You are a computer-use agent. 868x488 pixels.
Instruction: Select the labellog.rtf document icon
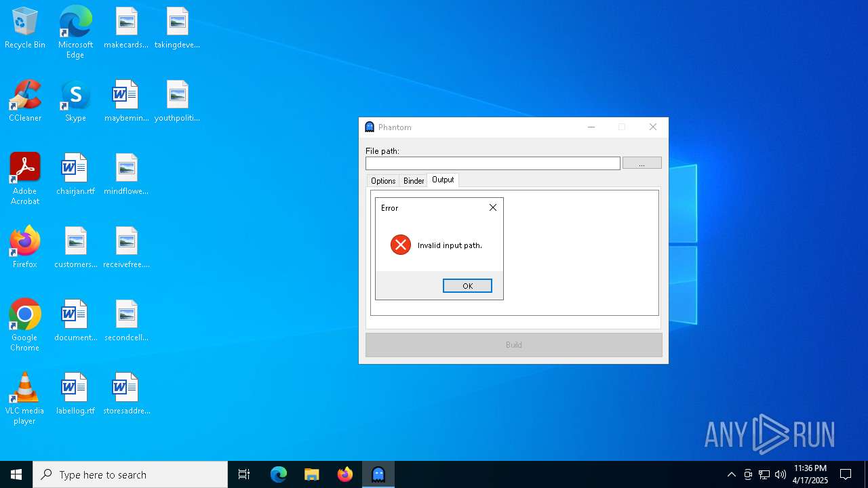pyautogui.click(x=75, y=394)
